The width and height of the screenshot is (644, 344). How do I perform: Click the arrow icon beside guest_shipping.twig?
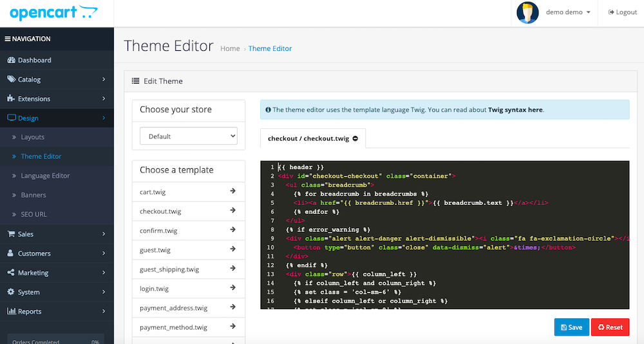click(233, 268)
